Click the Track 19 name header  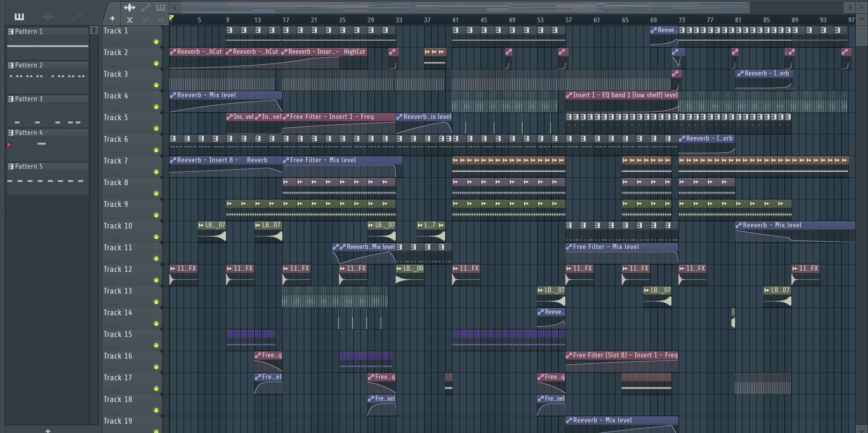[118, 421]
